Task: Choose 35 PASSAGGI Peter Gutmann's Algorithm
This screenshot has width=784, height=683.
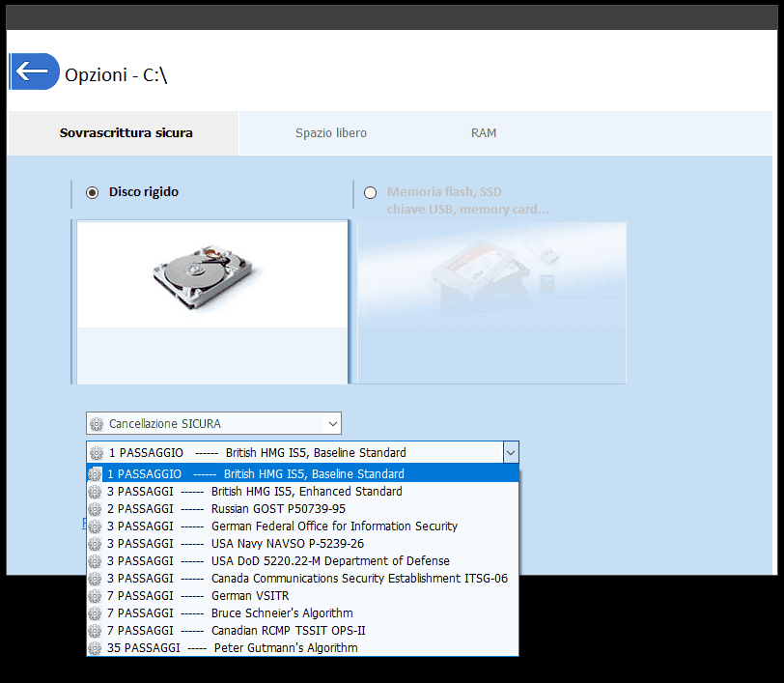Action: [302, 648]
